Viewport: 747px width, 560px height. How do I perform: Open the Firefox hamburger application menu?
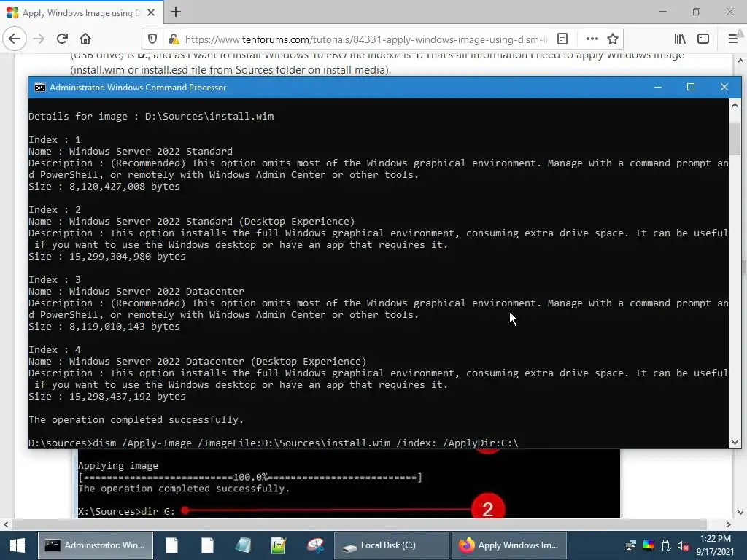[733, 39]
